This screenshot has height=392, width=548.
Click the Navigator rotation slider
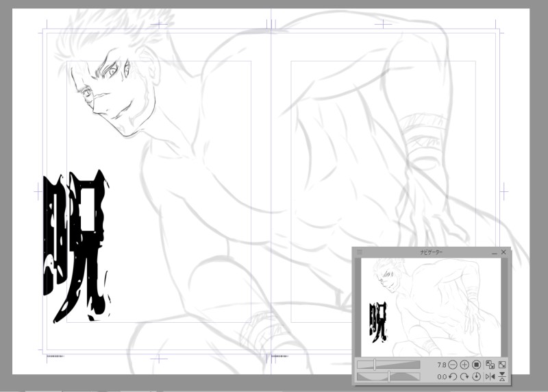[388, 377]
